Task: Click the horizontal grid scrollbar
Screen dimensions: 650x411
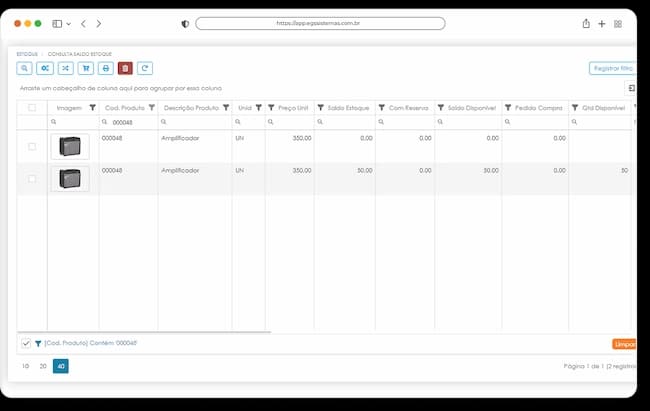Action: pos(144,332)
